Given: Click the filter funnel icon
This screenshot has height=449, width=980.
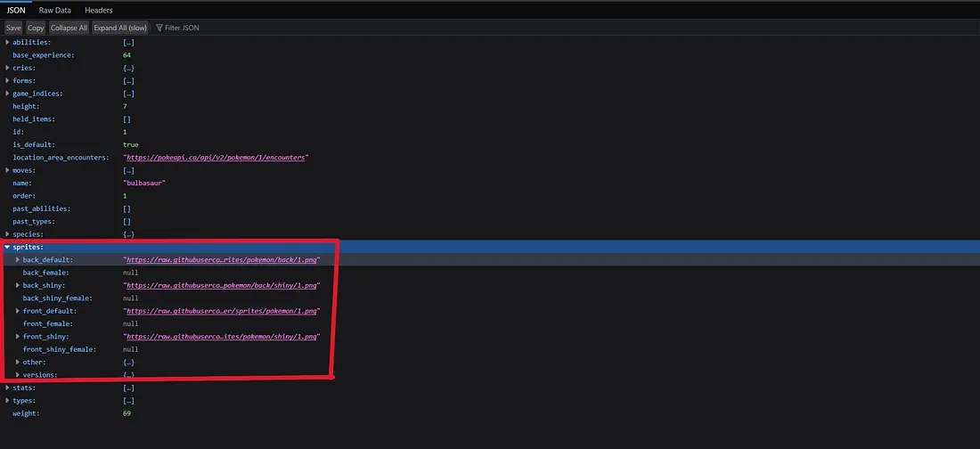Looking at the screenshot, I should click(159, 28).
